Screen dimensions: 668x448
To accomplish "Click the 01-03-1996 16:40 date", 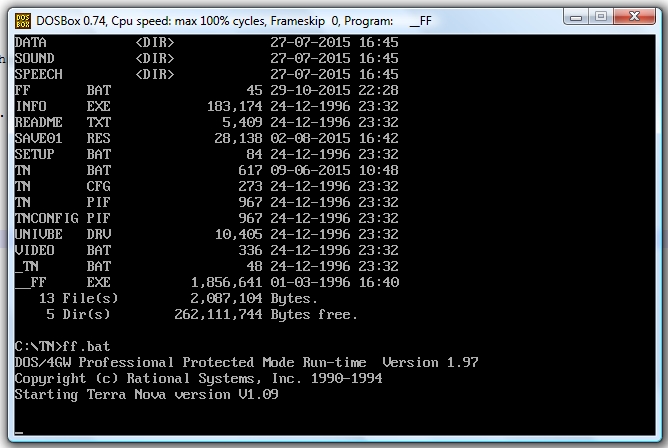I will [334, 282].
